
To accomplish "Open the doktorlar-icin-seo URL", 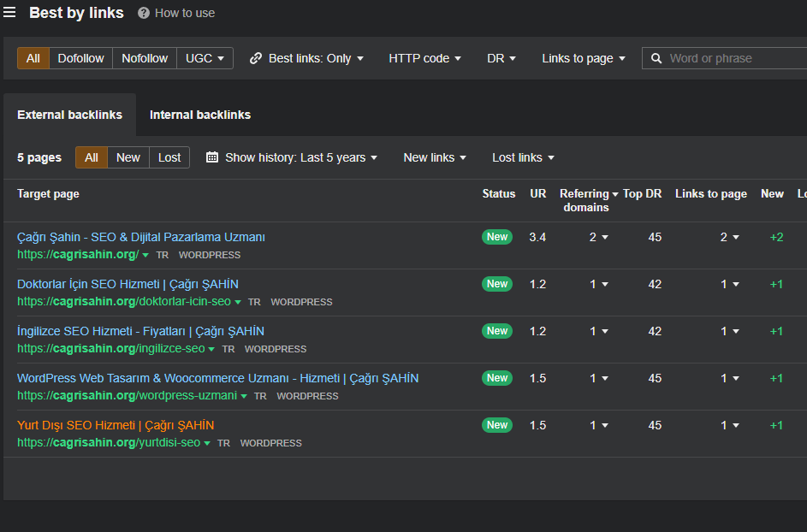I will pyautogui.click(x=124, y=301).
